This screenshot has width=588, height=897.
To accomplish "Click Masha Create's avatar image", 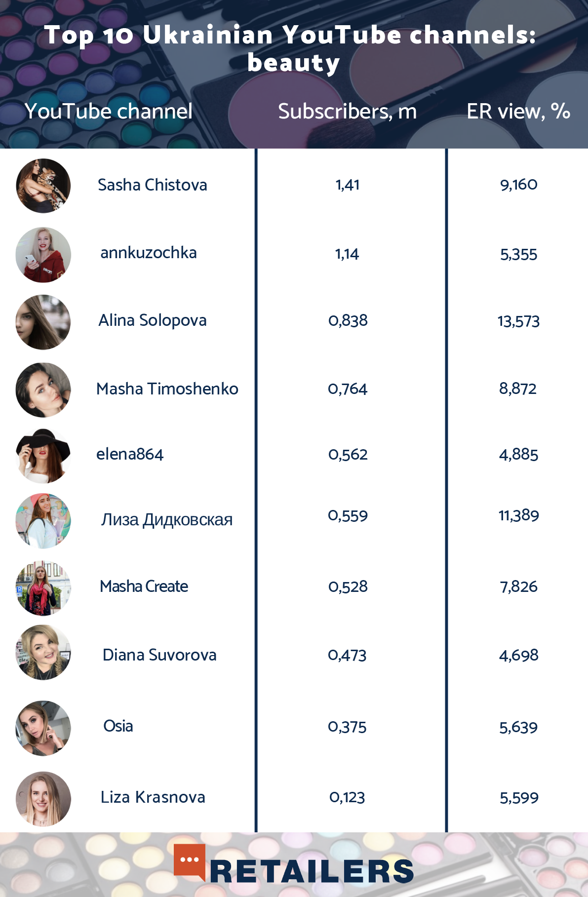I will pyautogui.click(x=43, y=588).
